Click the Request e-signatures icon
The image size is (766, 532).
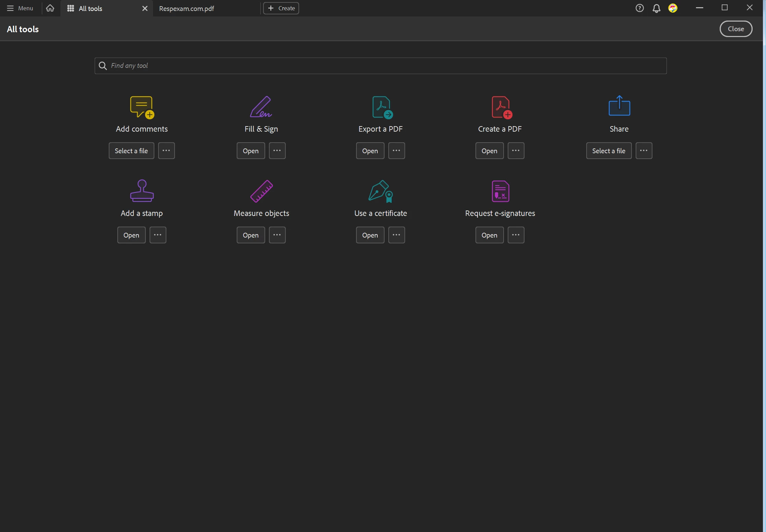[x=500, y=191]
